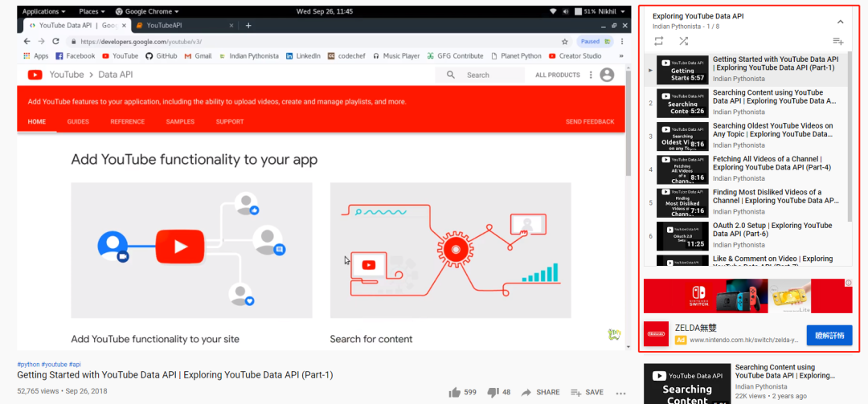Open the Facebook bookmark
The width and height of the screenshot is (868, 404).
[76, 56]
